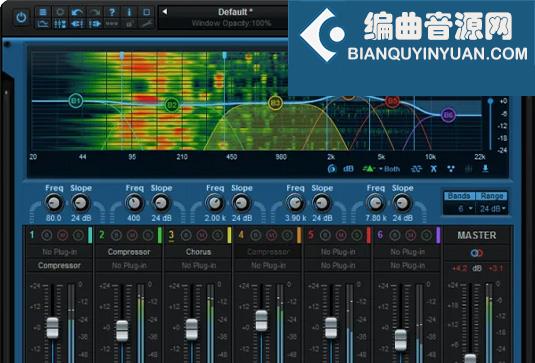535x363 pixels.
Task: Select band node B5 on the graph
Action: tap(392, 101)
